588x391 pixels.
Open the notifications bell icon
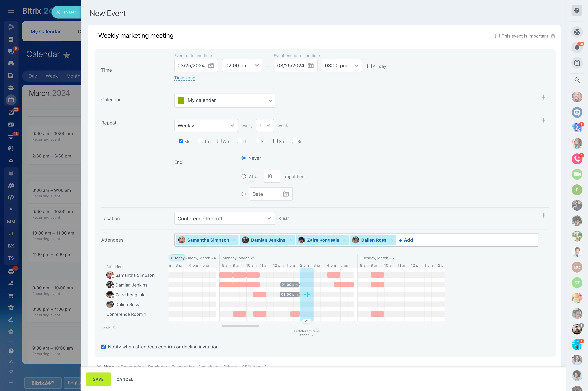click(x=577, y=47)
